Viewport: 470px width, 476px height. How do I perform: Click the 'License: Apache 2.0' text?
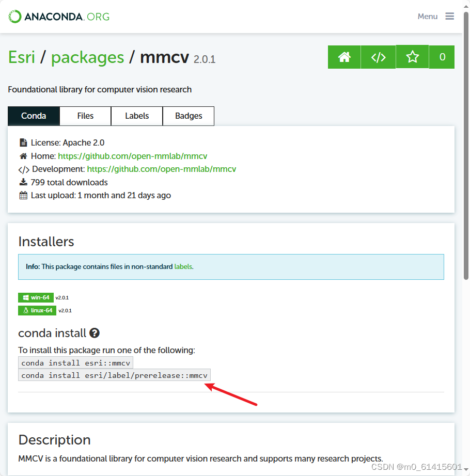pos(68,142)
